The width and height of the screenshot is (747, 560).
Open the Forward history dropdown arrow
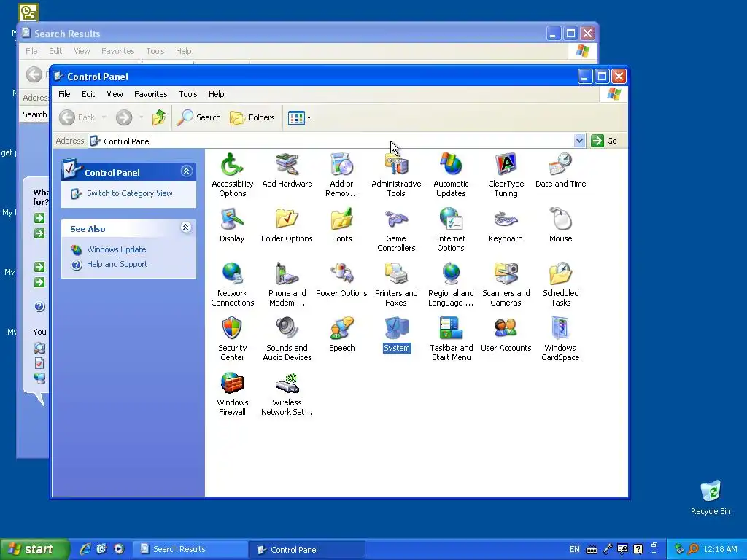pos(141,117)
